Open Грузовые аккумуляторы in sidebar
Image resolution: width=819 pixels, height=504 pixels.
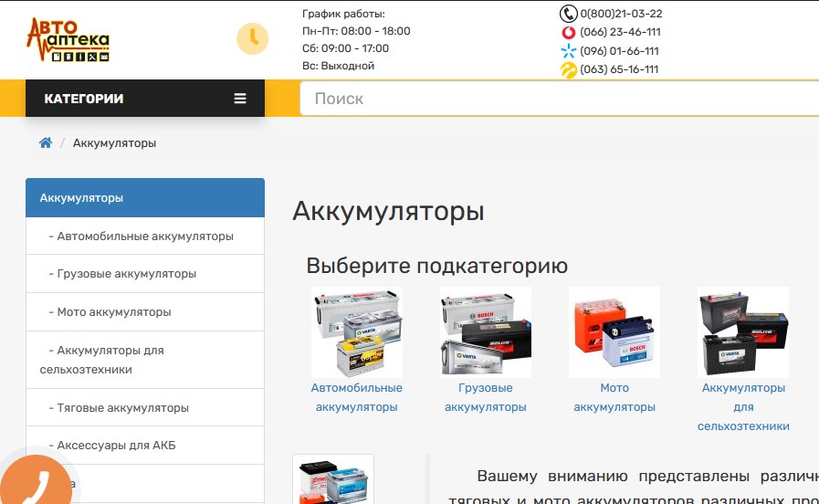point(145,274)
